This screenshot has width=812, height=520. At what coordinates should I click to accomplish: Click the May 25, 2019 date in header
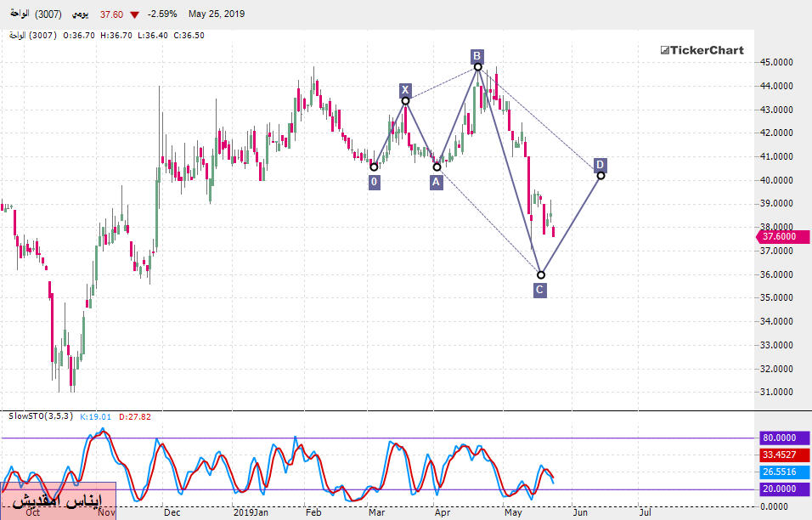point(216,14)
